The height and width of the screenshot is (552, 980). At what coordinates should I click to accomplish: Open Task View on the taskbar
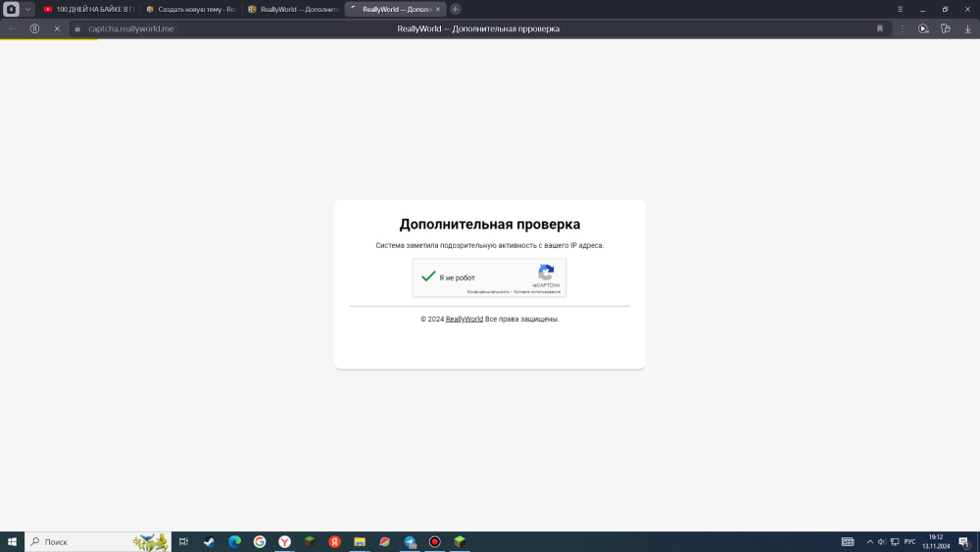tap(184, 542)
